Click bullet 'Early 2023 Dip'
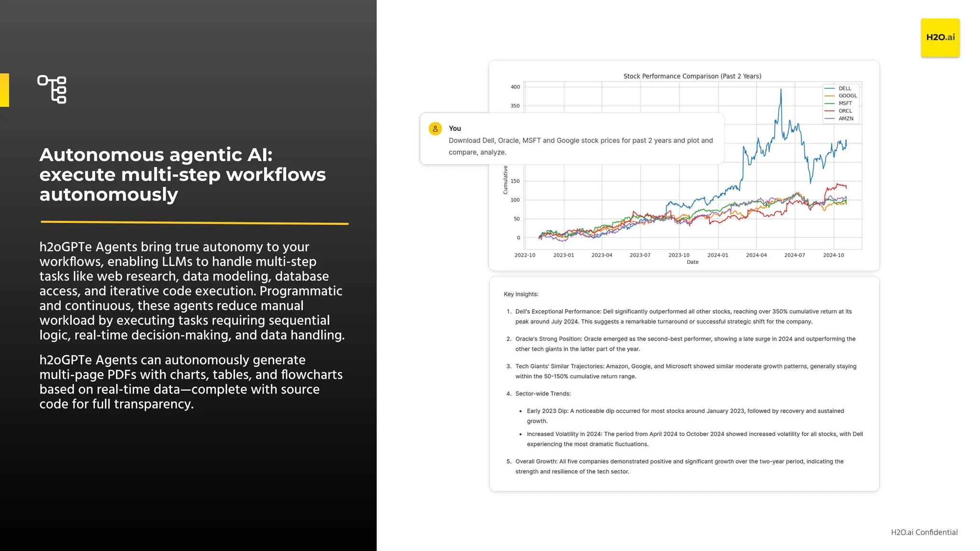Screen dimensions: 980x551 coord(685,416)
